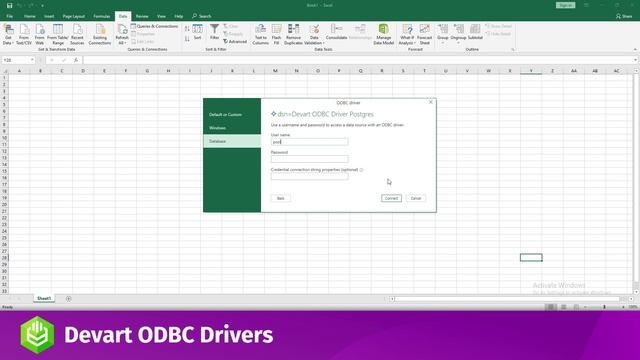The width and height of the screenshot is (640, 360).
Task: Open the Sort dialog
Action: (198, 32)
